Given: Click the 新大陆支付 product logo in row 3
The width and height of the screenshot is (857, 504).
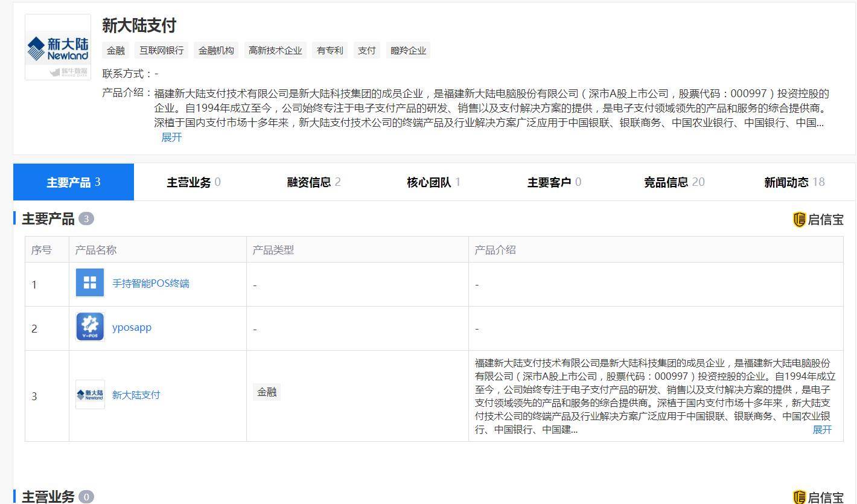Looking at the screenshot, I should 90,394.
